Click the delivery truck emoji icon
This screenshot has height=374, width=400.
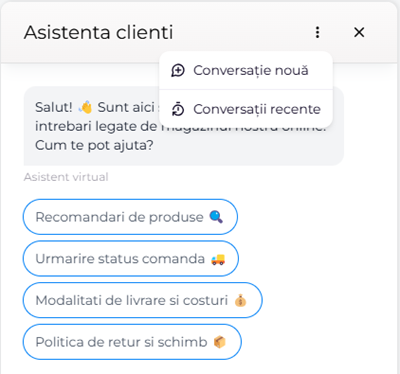click(218, 259)
